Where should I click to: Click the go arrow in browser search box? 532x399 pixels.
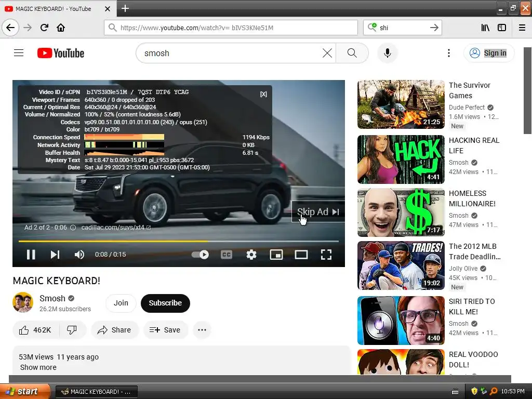click(x=434, y=28)
